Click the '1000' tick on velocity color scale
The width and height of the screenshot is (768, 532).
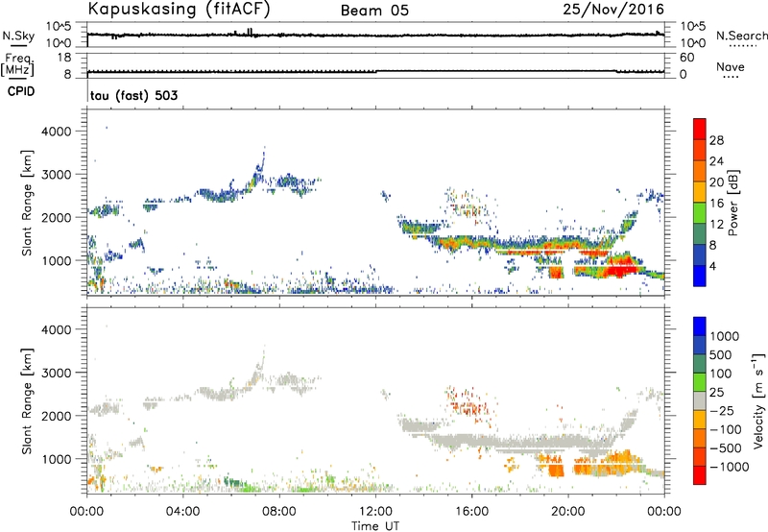coord(725,336)
